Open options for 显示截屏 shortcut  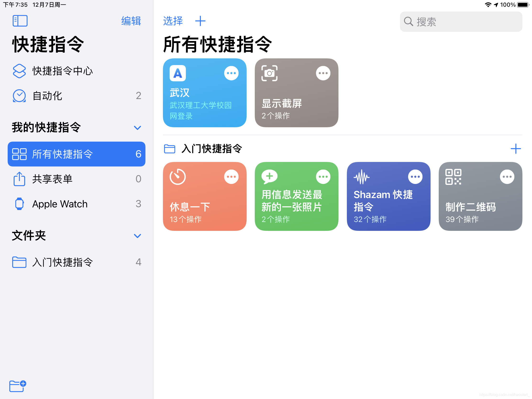click(323, 73)
